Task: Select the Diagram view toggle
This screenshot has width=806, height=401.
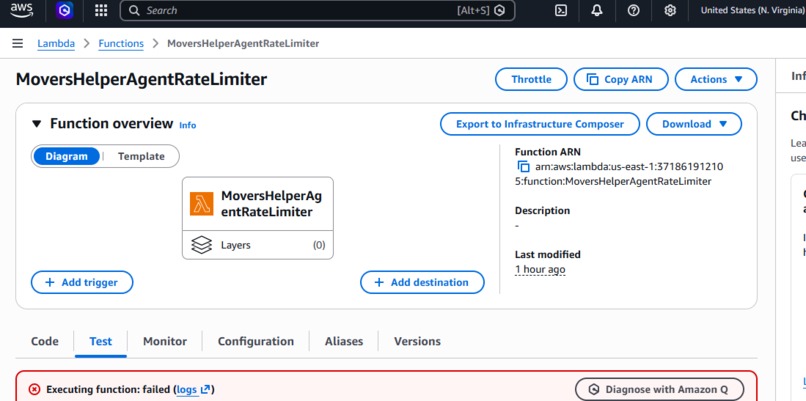Action: [66, 156]
